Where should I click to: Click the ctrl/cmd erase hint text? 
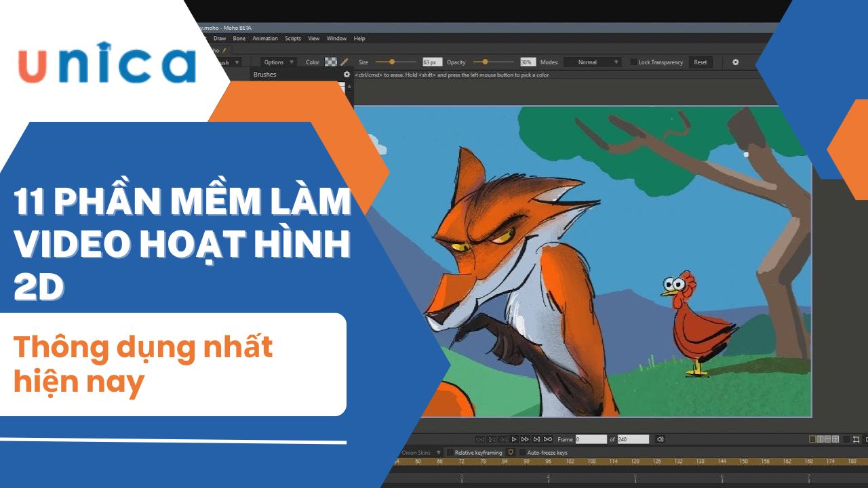click(x=452, y=75)
